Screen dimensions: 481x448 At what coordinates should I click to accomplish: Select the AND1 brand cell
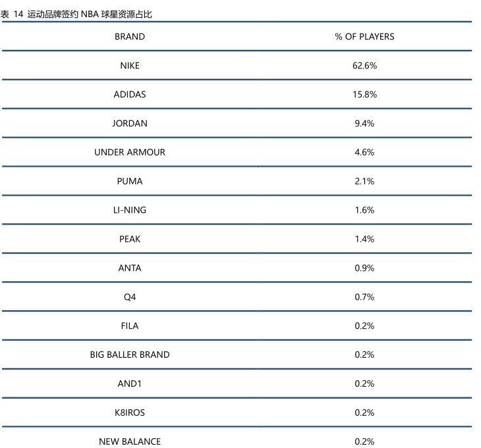[130, 384]
